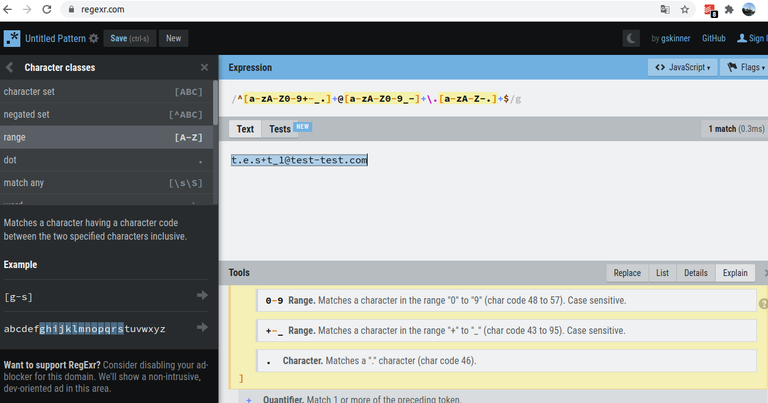
Task: Open the red extension icon with badge
Action: [710, 10]
